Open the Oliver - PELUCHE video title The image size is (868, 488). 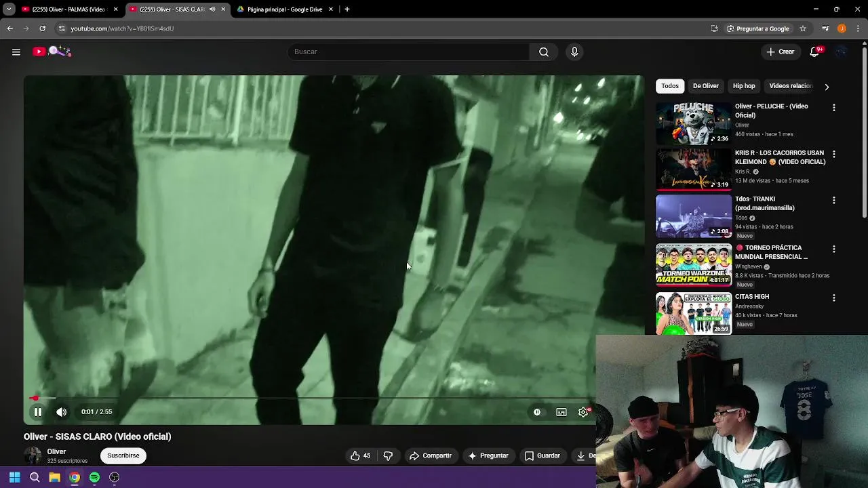pos(772,110)
